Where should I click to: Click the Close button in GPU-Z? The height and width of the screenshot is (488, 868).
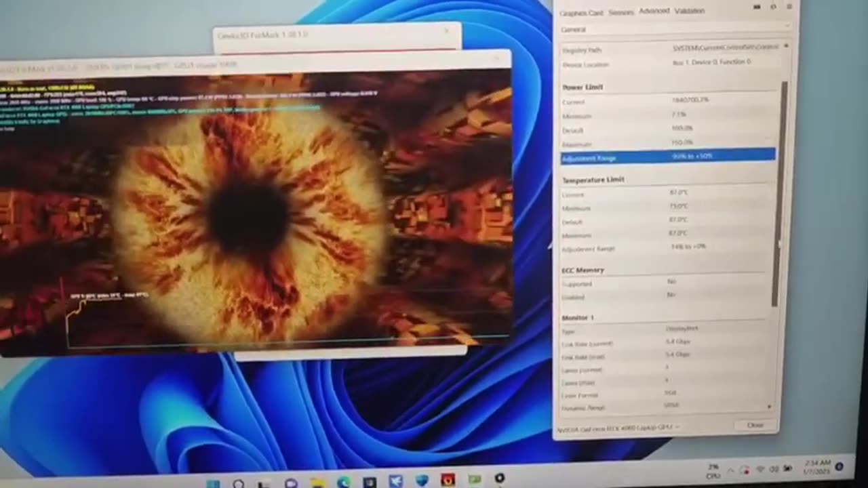(x=755, y=425)
